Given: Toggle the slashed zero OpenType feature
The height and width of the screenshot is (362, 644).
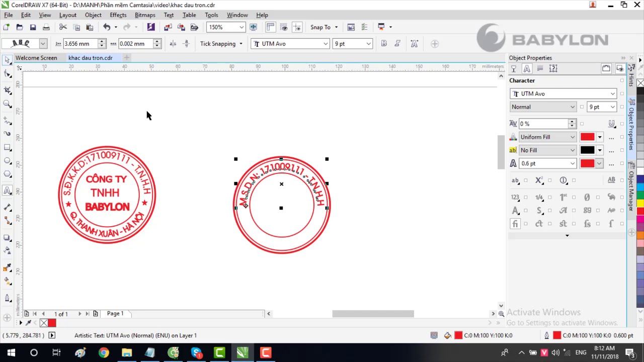Looking at the screenshot, I should pyautogui.click(x=587, y=197).
